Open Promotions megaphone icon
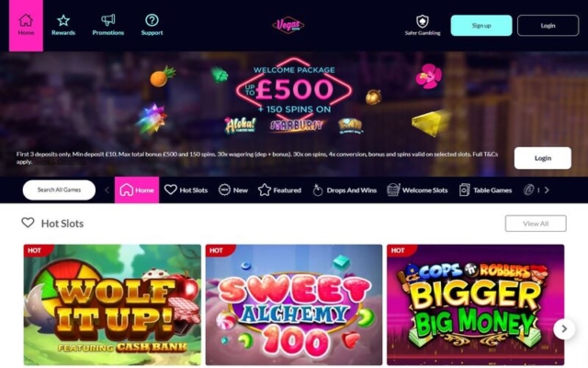The image size is (588, 368). point(108,20)
